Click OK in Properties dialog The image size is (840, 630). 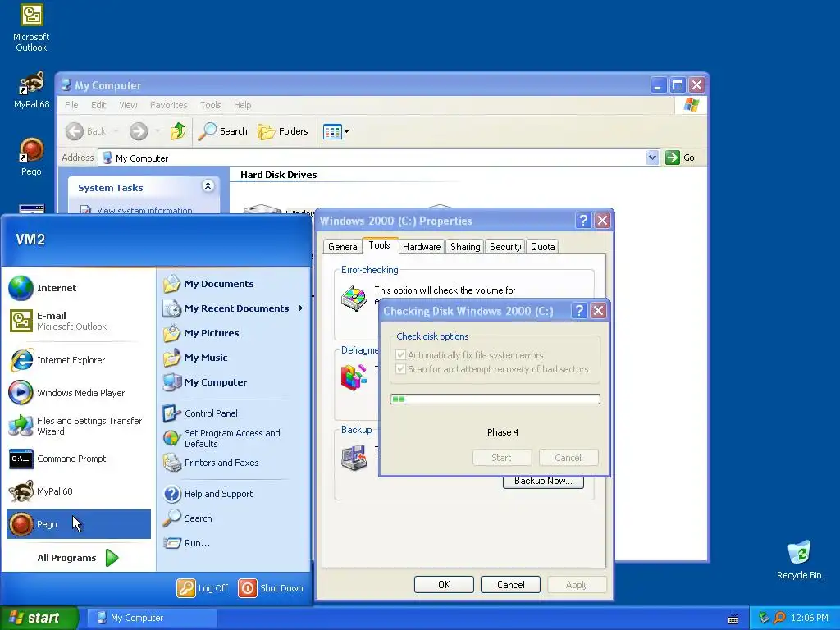click(444, 584)
